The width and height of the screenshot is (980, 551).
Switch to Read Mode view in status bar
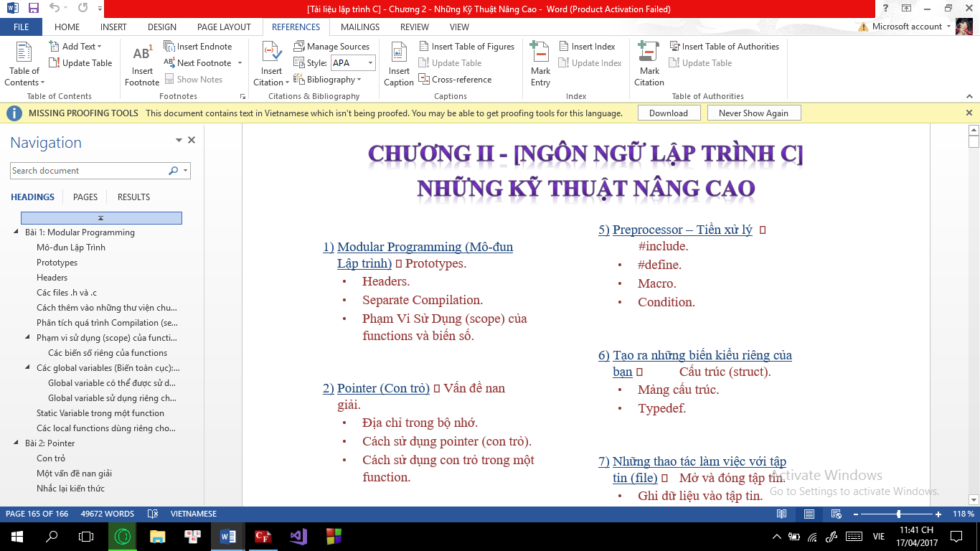782,514
